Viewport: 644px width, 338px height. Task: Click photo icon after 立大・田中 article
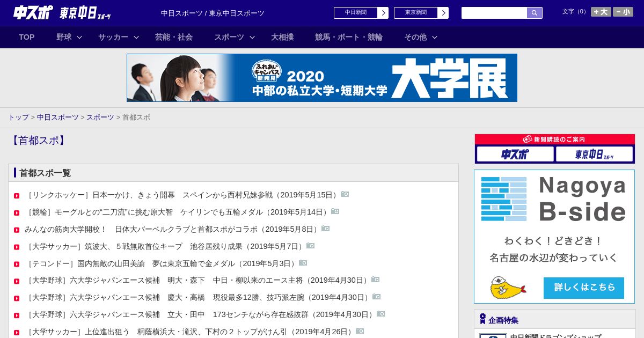(x=381, y=314)
